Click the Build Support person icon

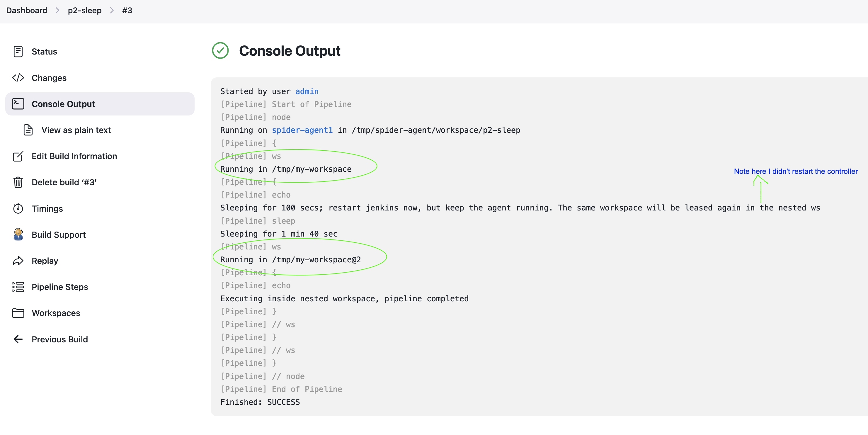(18, 235)
